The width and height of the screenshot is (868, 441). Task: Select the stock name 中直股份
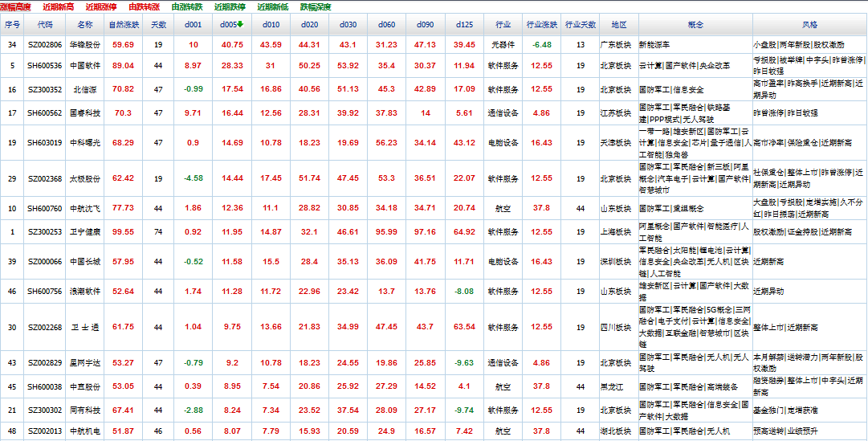(x=85, y=386)
